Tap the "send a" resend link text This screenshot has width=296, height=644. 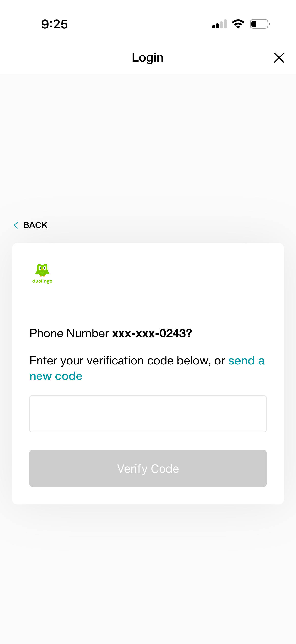[246, 361]
